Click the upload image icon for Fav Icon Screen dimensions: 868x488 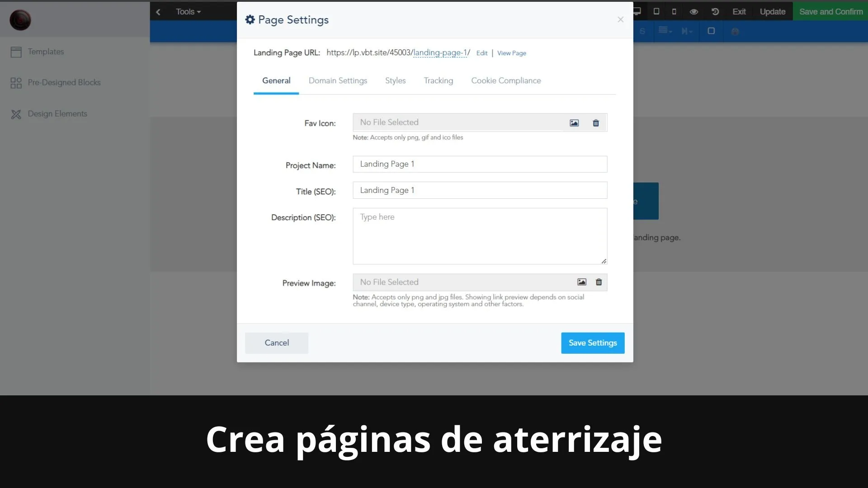[x=574, y=123]
